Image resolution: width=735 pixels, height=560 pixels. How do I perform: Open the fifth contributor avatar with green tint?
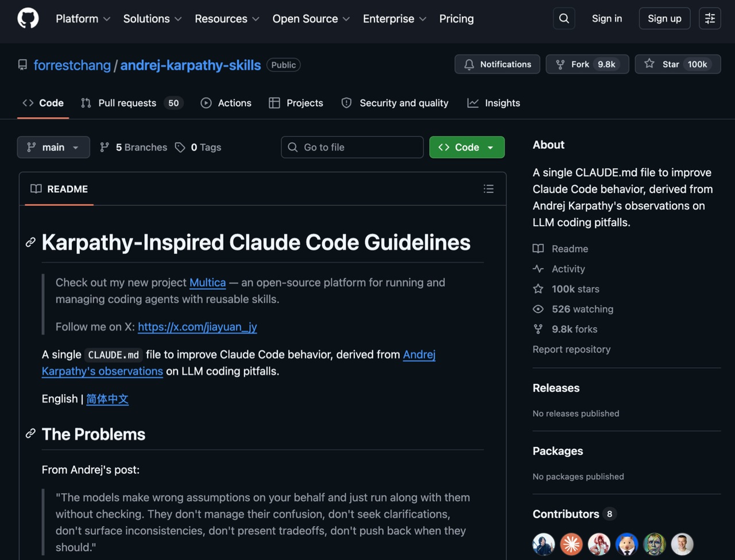click(x=654, y=544)
